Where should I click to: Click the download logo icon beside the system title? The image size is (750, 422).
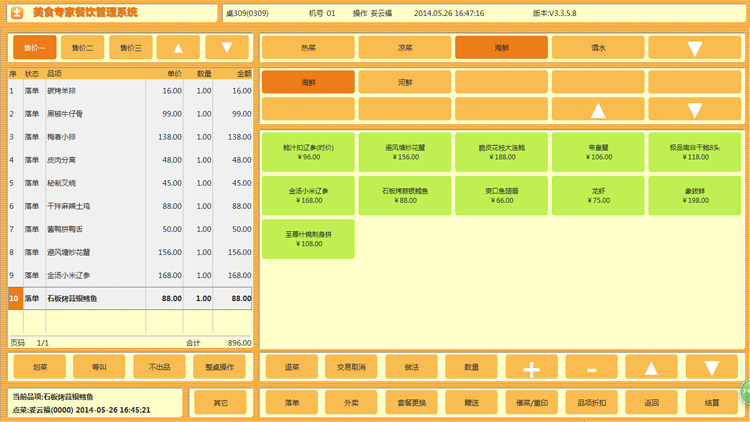click(x=17, y=13)
